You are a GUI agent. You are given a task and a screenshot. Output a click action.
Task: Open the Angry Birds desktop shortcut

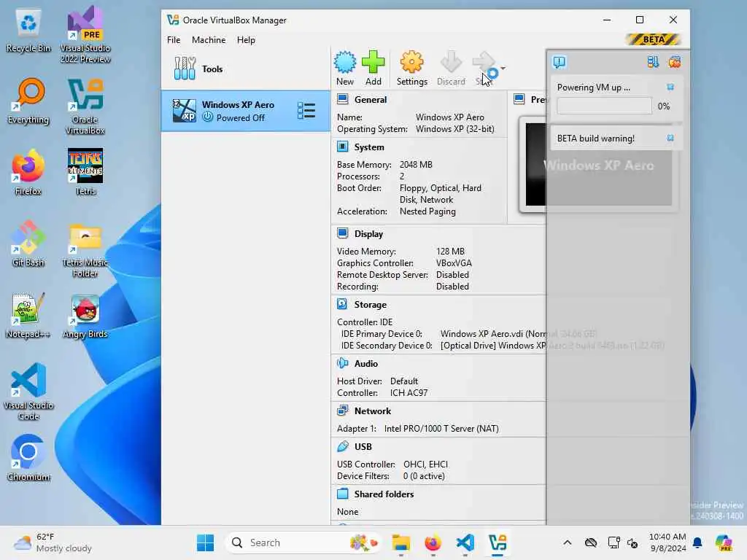point(85,316)
